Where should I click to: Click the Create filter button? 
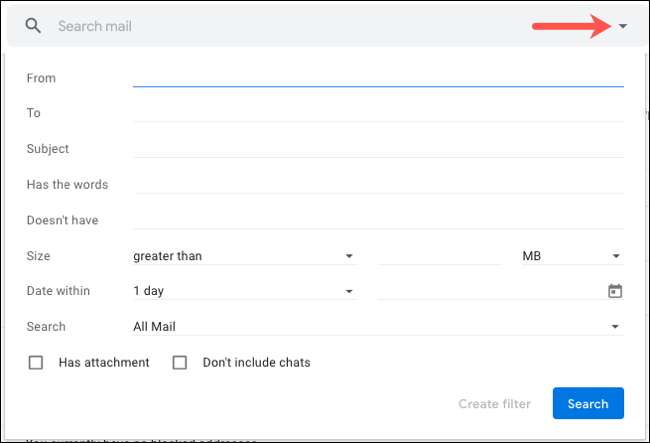coord(494,404)
